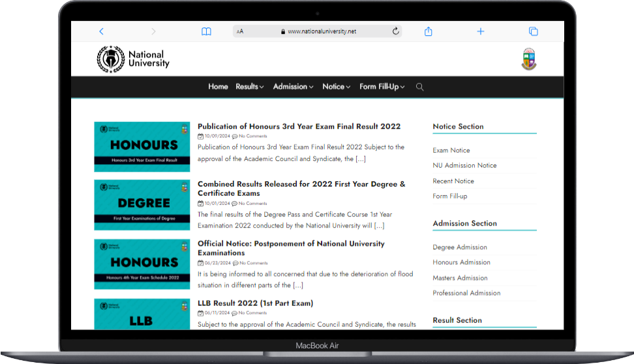Open the DEGREE First Year Examinations thumbnail
This screenshot has width=634, height=364.
[x=142, y=205]
